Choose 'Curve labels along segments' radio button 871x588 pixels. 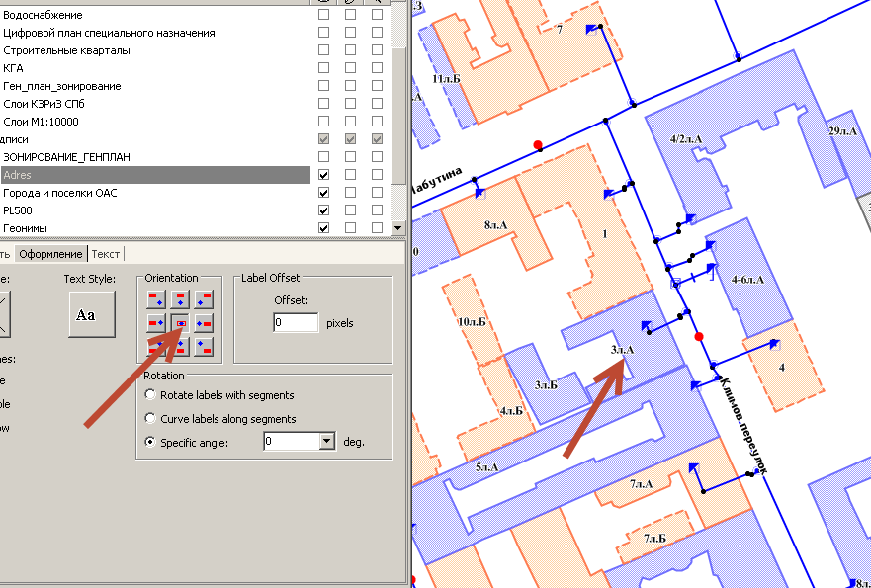(x=150, y=419)
